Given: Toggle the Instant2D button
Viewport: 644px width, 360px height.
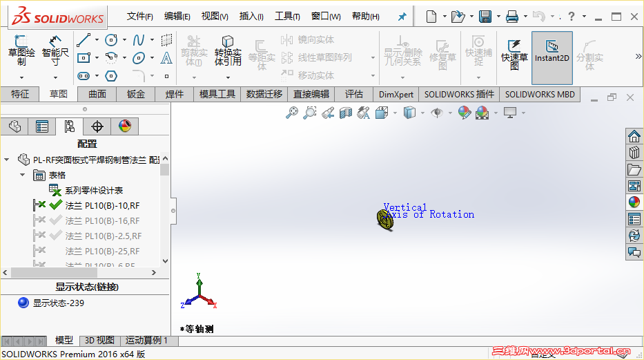Looking at the screenshot, I should [x=552, y=58].
